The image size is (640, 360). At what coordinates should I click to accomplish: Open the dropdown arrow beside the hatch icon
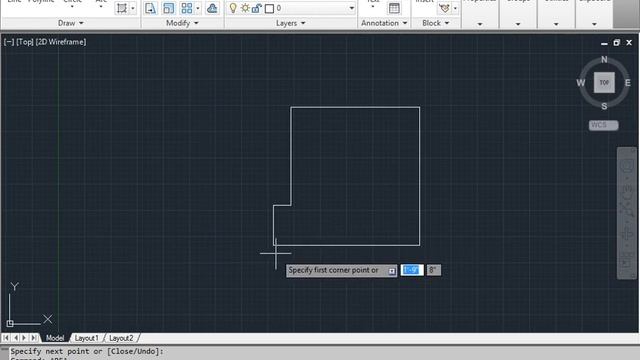133,8
